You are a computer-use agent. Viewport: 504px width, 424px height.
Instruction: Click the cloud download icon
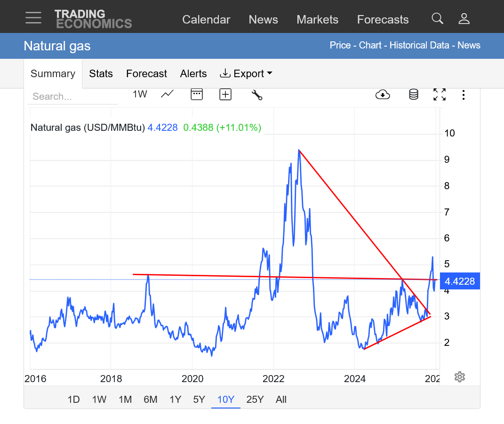(x=383, y=95)
